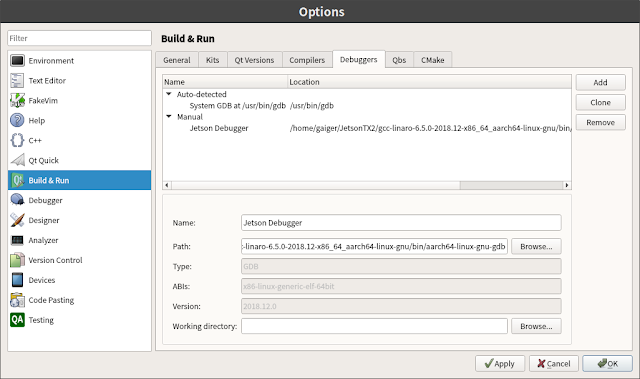
Task: Open the Environment settings icon
Action: pos(17,61)
